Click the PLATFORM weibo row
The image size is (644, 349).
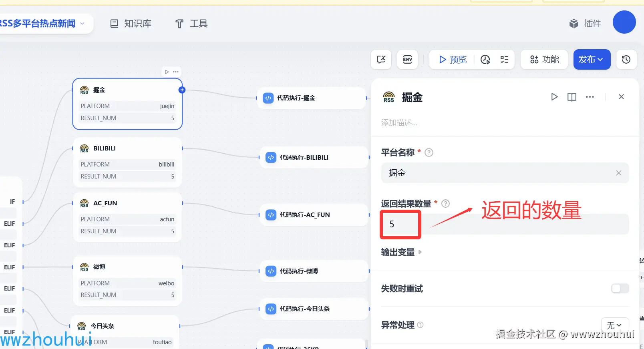tap(127, 283)
